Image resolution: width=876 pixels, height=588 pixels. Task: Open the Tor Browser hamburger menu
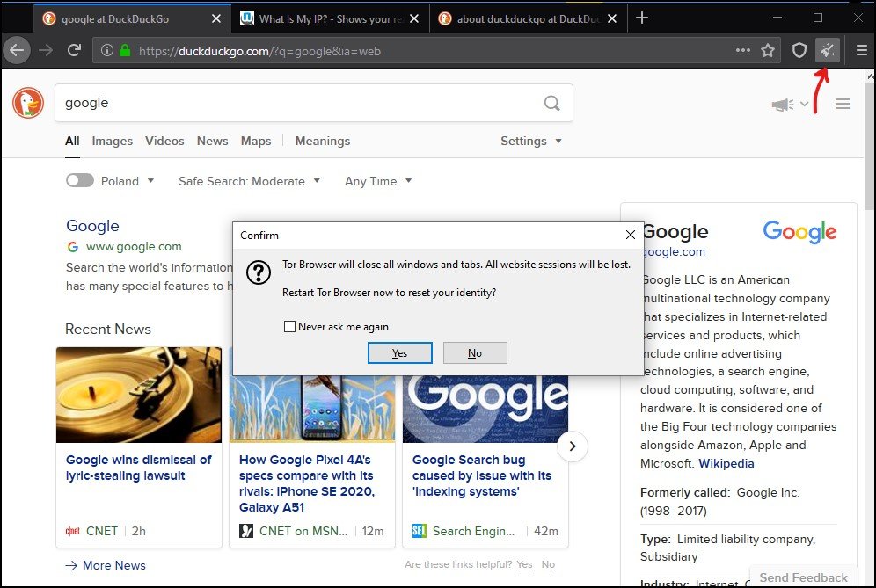coord(861,51)
